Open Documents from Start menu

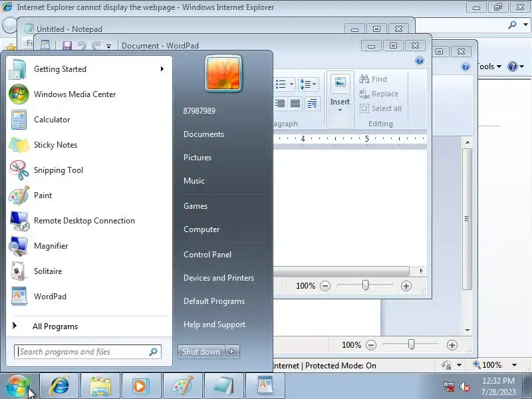pyautogui.click(x=203, y=134)
